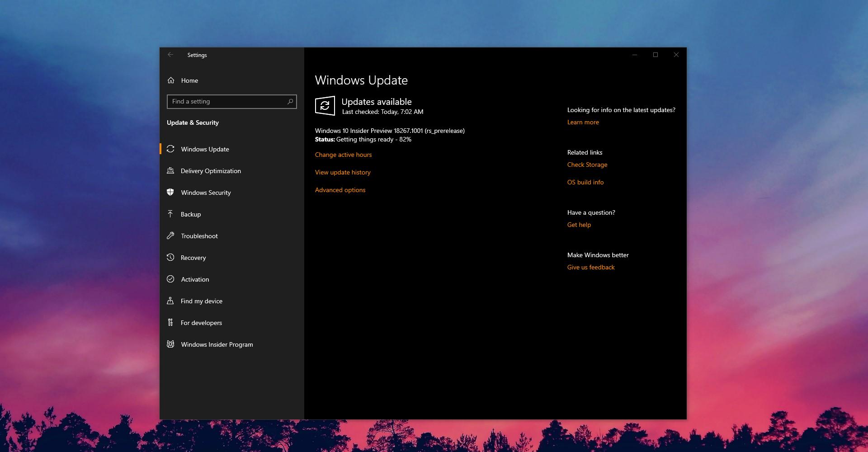Minimize the Settings window
Viewport: 868px width, 452px height.
635,55
